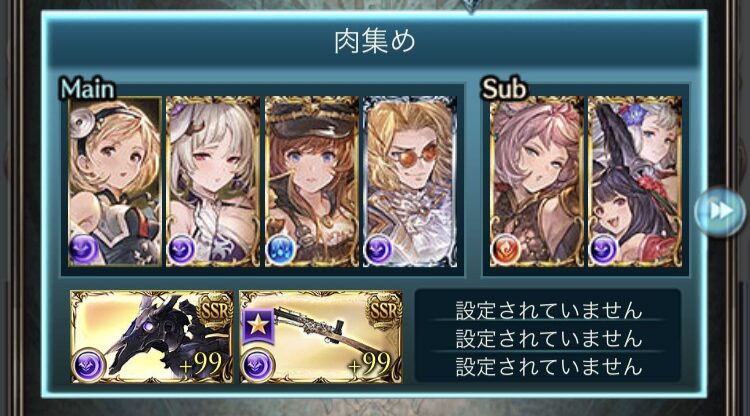The width and height of the screenshot is (750, 416).
Task: Click the dark element icon on first character
Action: click(84, 250)
